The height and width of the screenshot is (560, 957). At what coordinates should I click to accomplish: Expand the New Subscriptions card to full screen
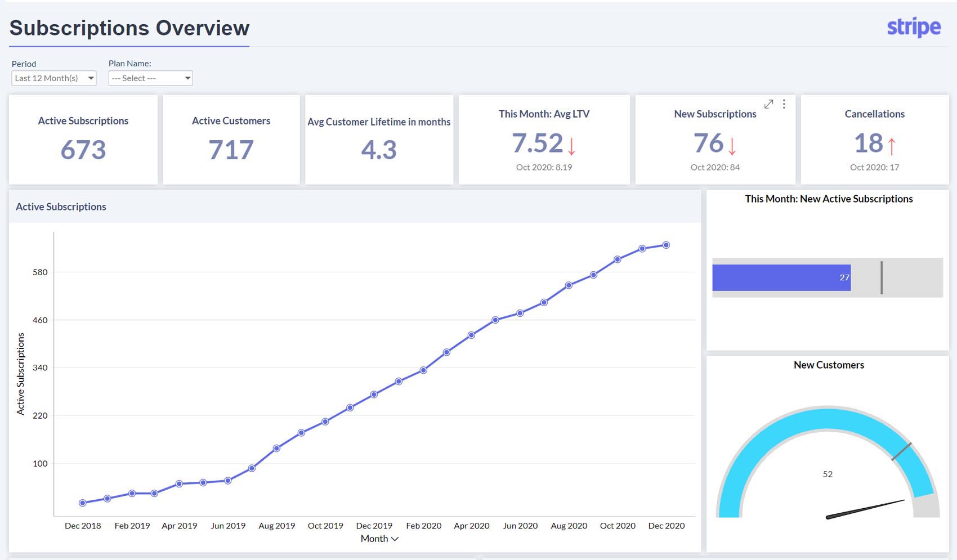pyautogui.click(x=769, y=104)
